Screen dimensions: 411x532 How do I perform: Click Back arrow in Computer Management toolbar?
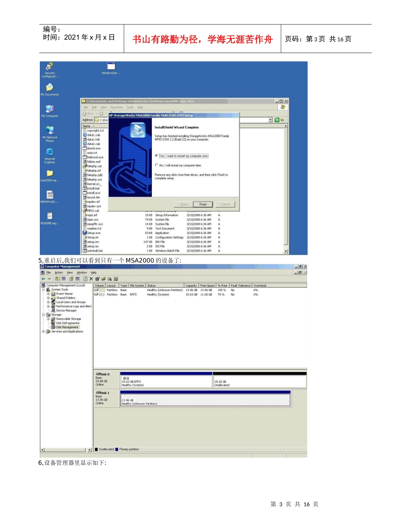pyautogui.click(x=43, y=279)
